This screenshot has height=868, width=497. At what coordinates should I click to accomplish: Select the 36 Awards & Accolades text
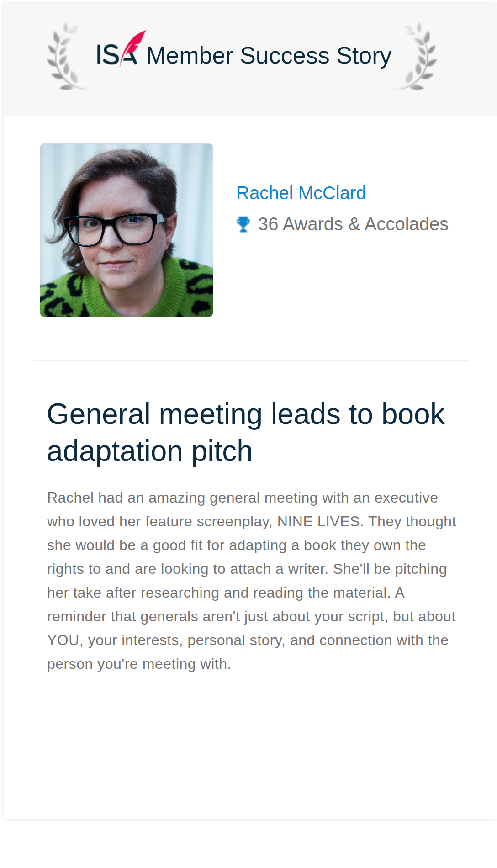(353, 224)
